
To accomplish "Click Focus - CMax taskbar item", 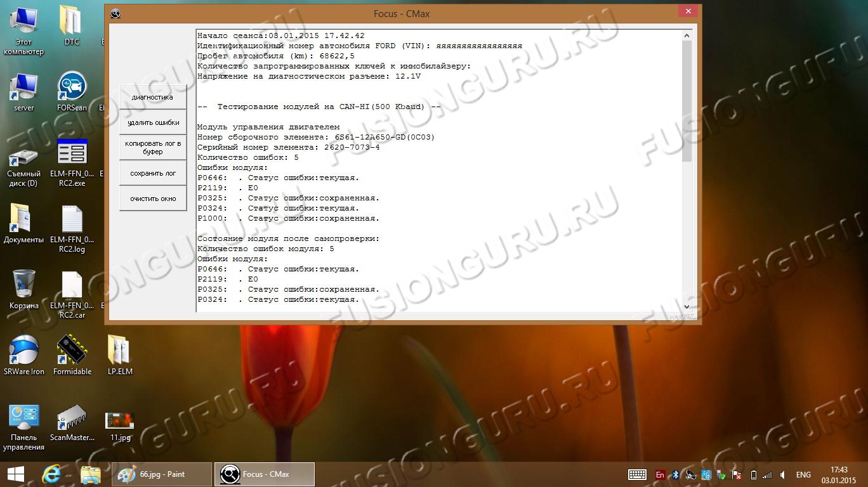I will point(265,474).
